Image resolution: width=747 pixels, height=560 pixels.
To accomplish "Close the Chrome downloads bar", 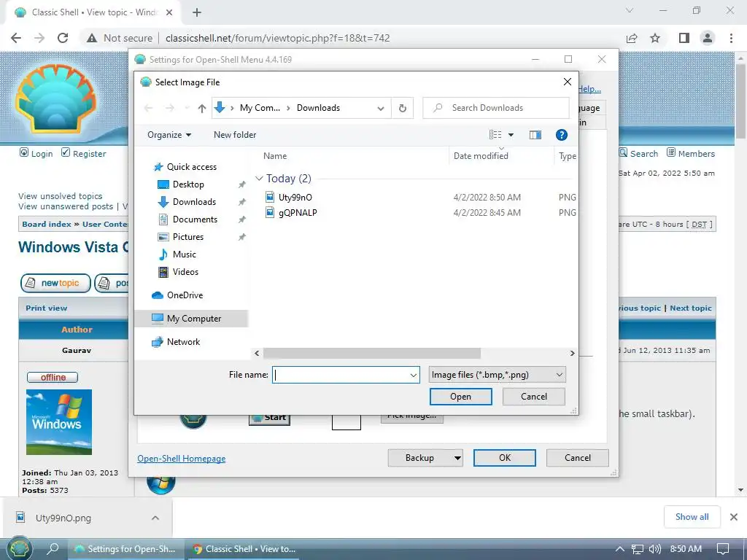I will click(x=734, y=517).
